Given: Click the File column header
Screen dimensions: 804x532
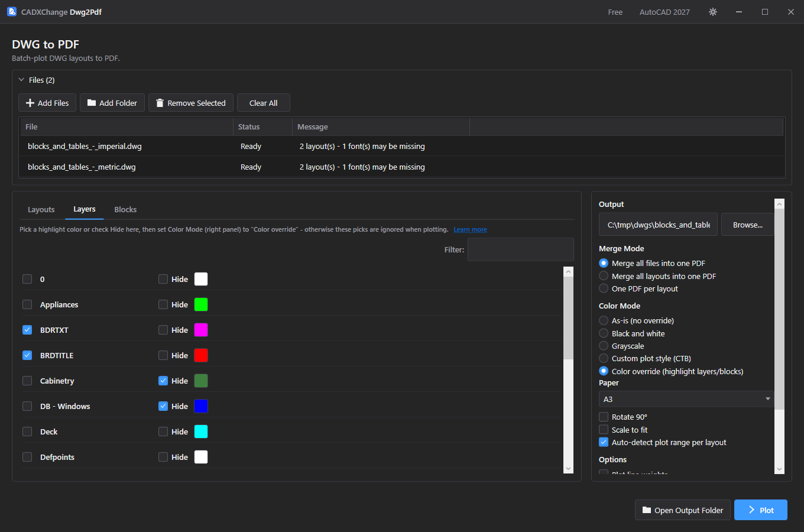Looking at the screenshot, I should point(127,126).
